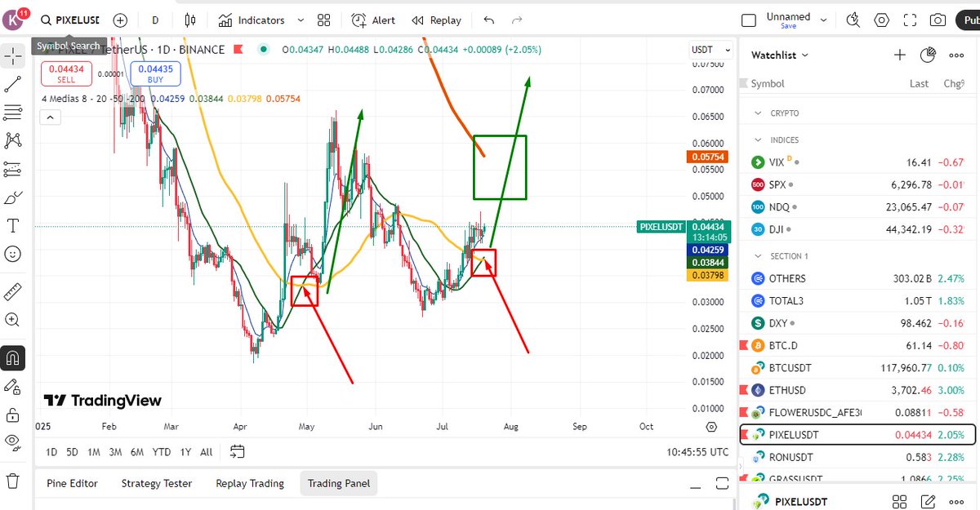
Task: Collapse the CRYPTO watchlist section
Action: (756, 113)
